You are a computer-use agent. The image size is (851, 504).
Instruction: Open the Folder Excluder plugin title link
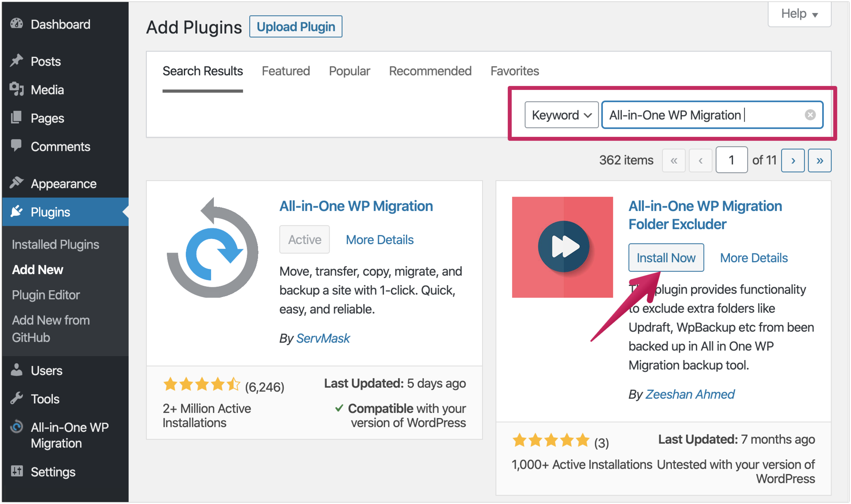706,215
